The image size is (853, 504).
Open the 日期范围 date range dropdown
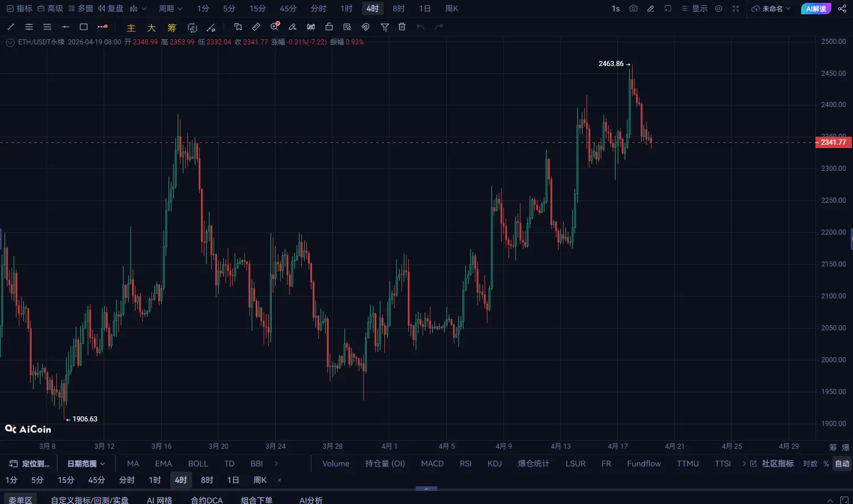[x=86, y=464]
